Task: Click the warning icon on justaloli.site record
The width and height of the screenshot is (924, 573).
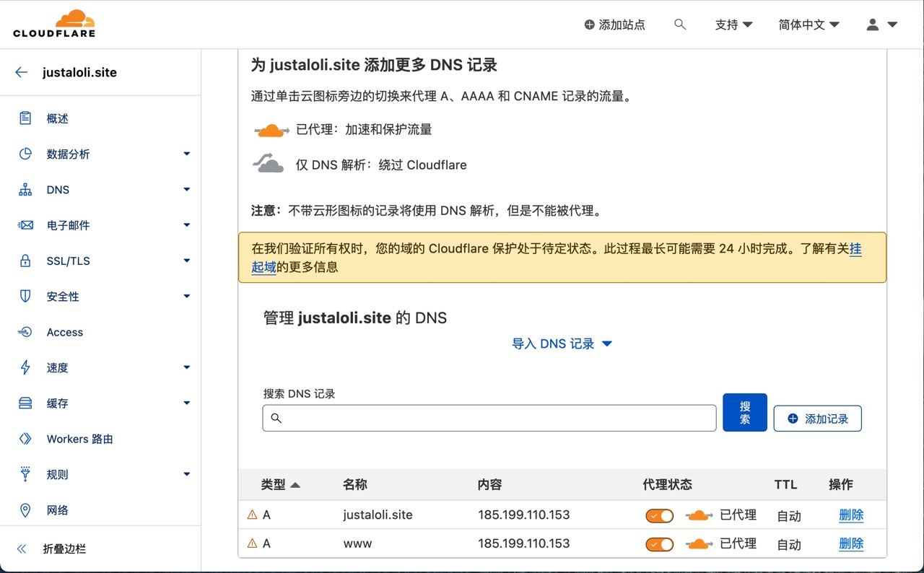Action: 252,515
